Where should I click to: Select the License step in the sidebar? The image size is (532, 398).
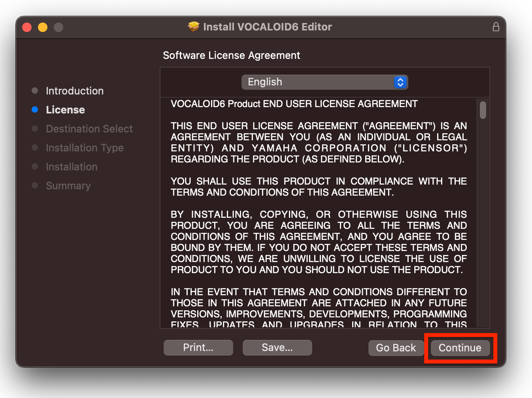coord(65,109)
